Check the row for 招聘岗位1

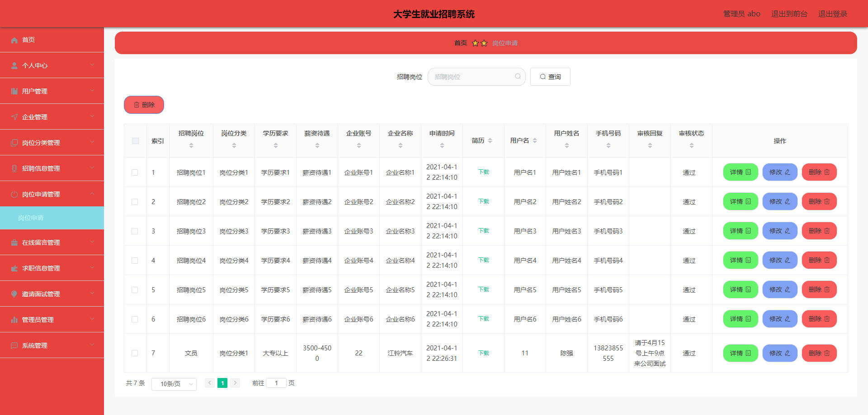tap(135, 173)
